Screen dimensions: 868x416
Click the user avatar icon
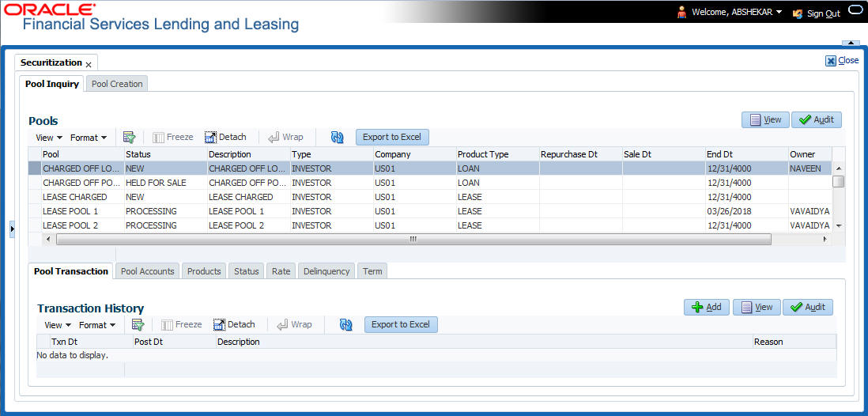pyautogui.click(x=682, y=12)
